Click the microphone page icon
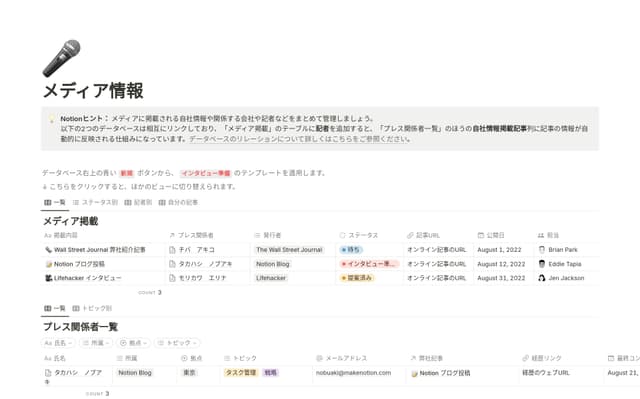The image size is (640, 399). click(x=62, y=58)
